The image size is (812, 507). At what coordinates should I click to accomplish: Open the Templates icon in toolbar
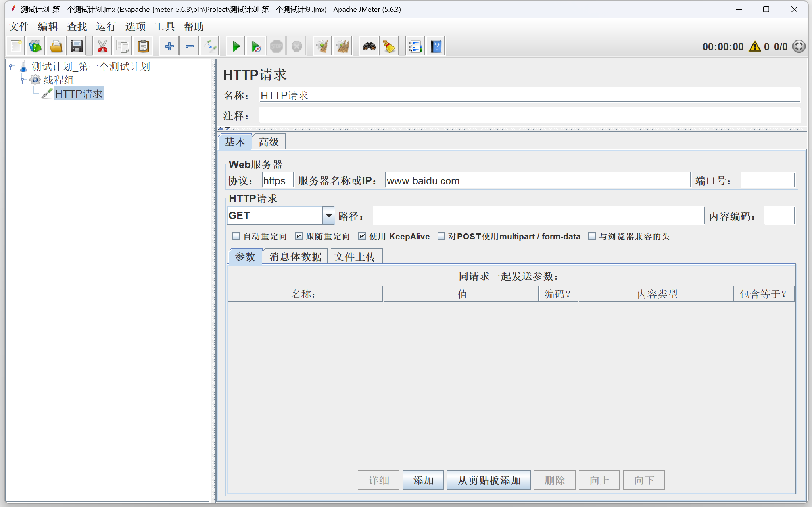36,46
